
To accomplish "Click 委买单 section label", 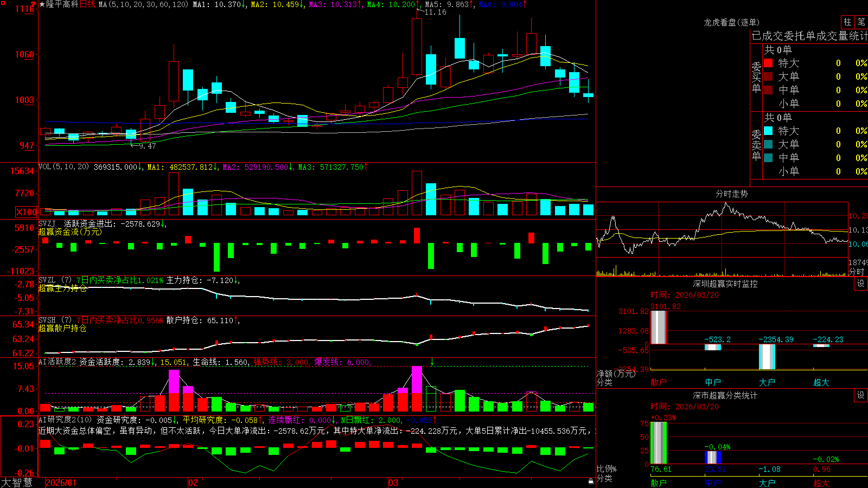I will click(756, 78).
